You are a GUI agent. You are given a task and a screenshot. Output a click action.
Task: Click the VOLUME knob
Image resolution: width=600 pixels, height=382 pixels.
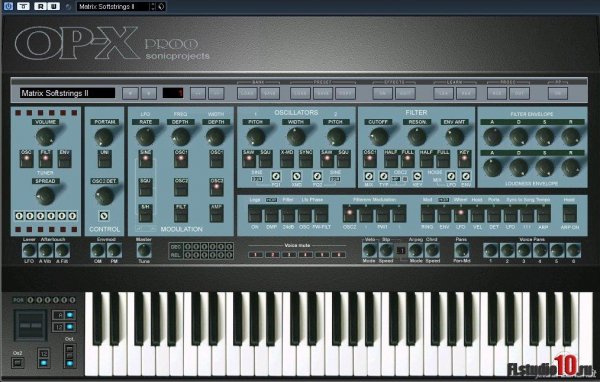click(45, 137)
